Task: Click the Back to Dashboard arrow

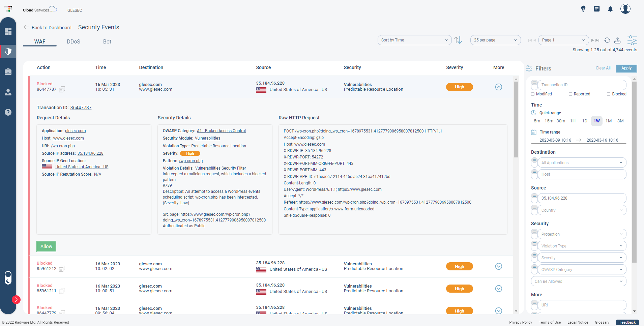Action: (26, 27)
